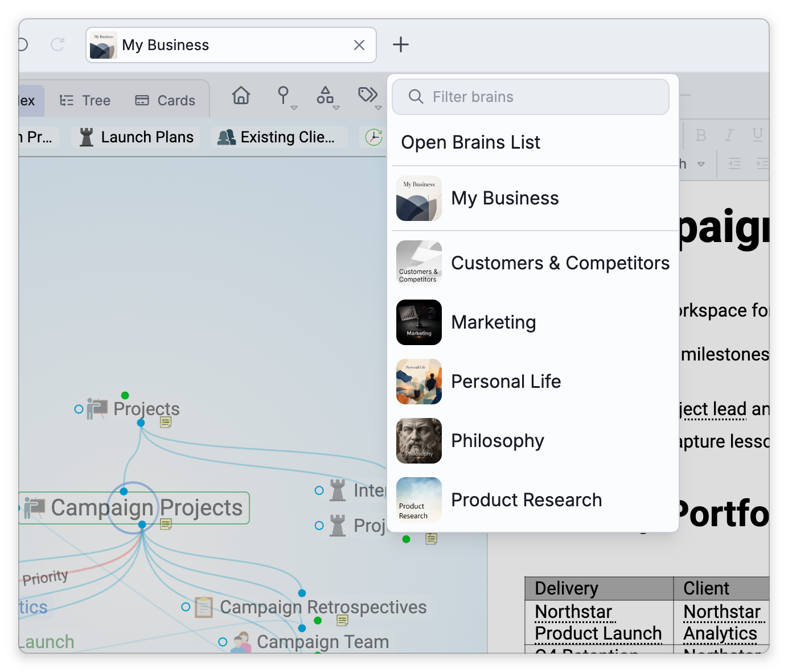Screen dimensions: 788x672
Task: Add a new brain tab with plus
Action: click(401, 44)
